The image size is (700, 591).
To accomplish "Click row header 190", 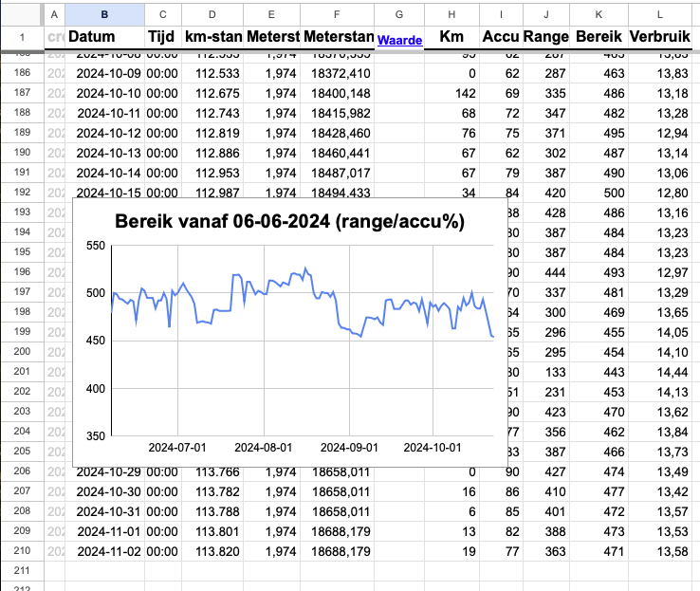I will pos(23,152).
